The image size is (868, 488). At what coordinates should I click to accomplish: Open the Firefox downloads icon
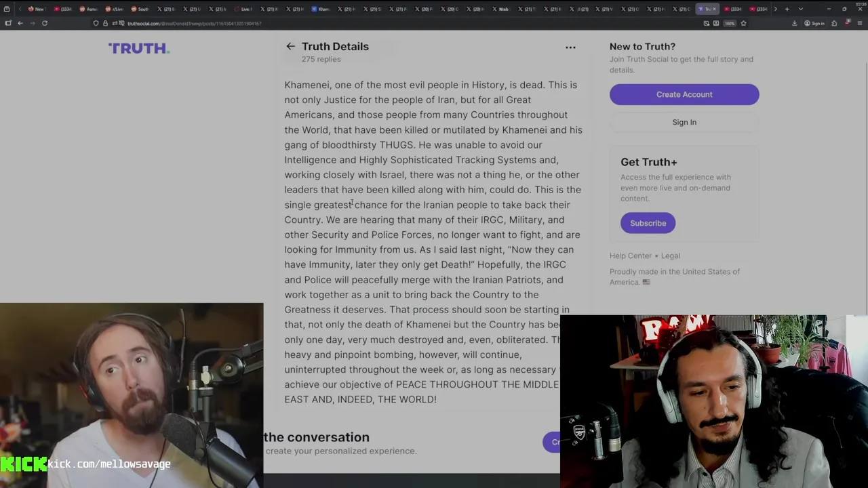click(x=794, y=23)
